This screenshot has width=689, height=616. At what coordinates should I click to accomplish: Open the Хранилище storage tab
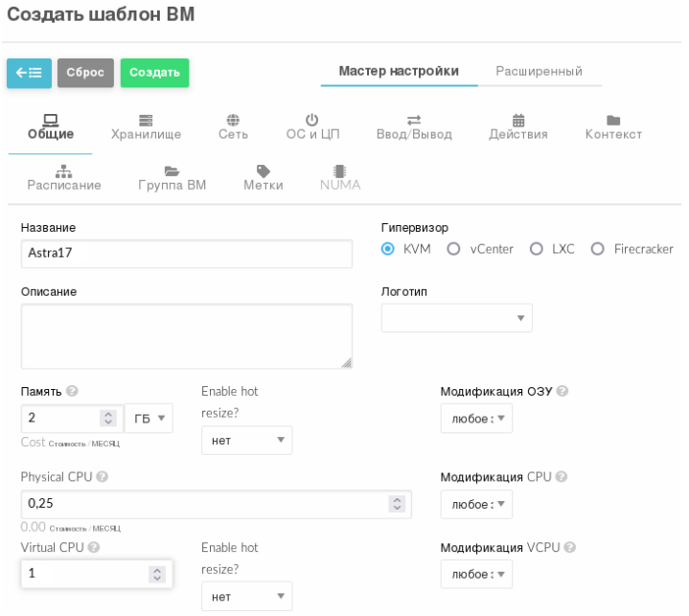pyautogui.click(x=146, y=127)
